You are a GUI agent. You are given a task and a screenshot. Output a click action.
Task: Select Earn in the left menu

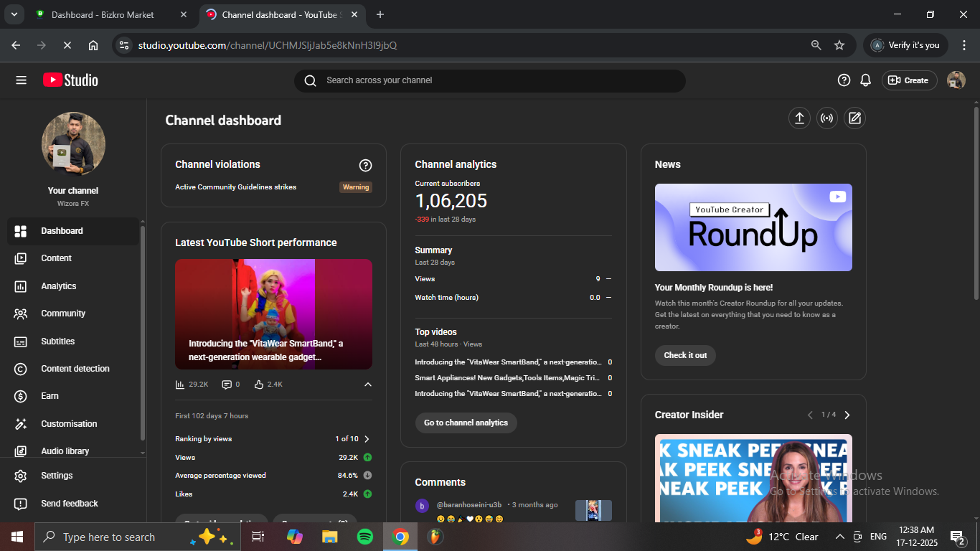[x=50, y=396]
